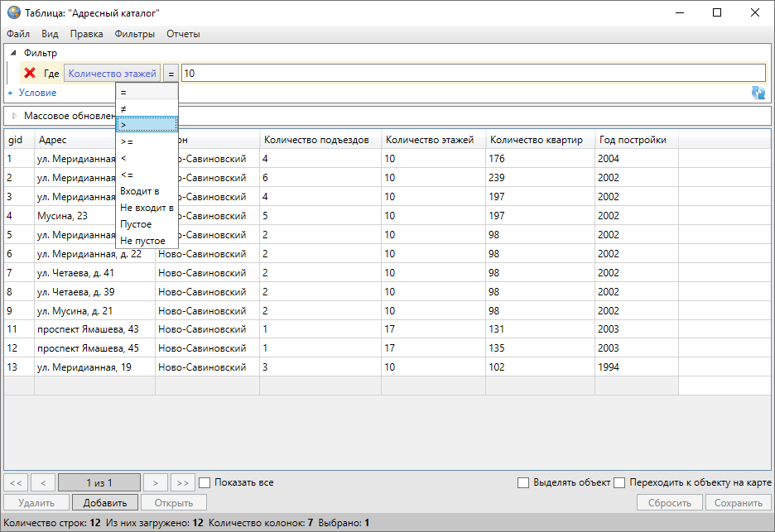775x532 pixels.
Task: Collapse the 'Фильтр' section
Action: [13, 53]
